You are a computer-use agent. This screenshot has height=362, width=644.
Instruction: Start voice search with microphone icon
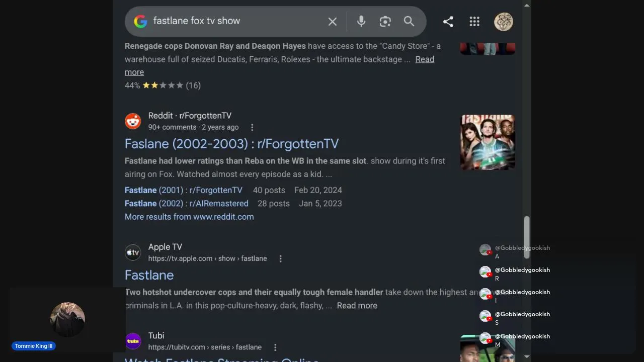[x=361, y=21]
